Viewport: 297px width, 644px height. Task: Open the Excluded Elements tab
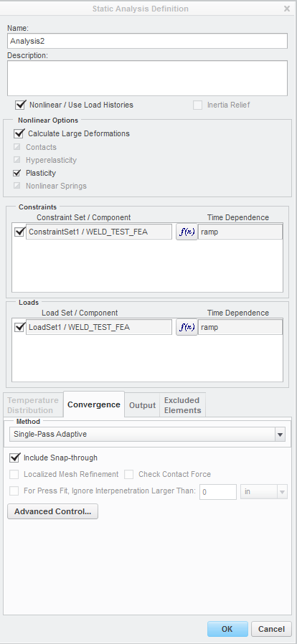tap(182, 405)
